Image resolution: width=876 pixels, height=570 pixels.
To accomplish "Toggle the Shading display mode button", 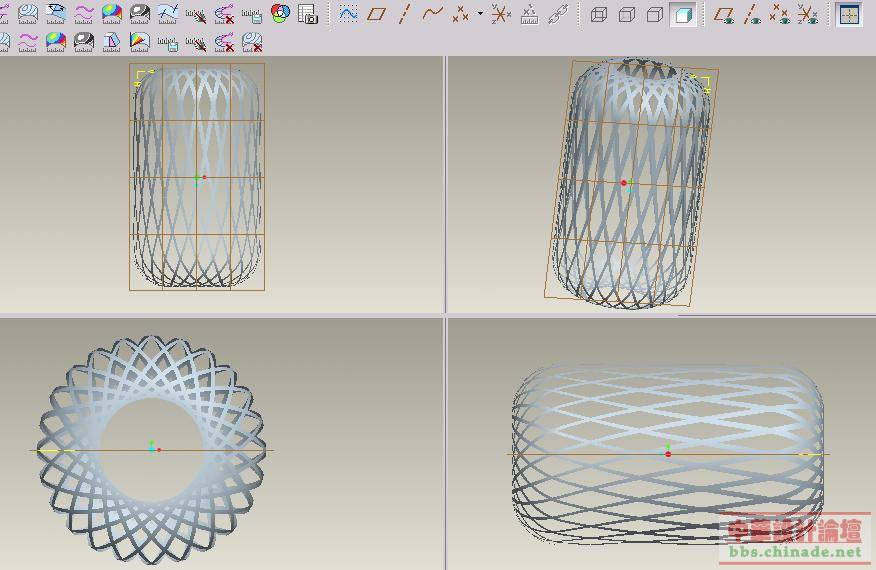I will click(683, 14).
